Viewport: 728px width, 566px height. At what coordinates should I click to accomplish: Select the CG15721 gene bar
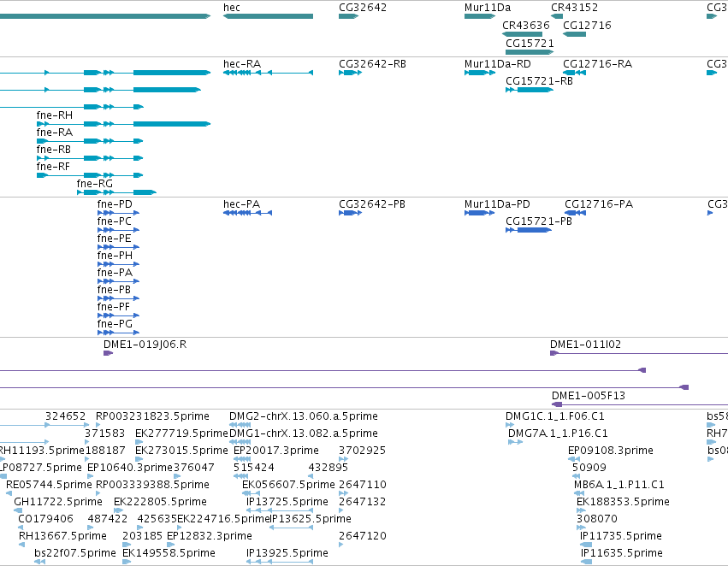[x=530, y=52]
